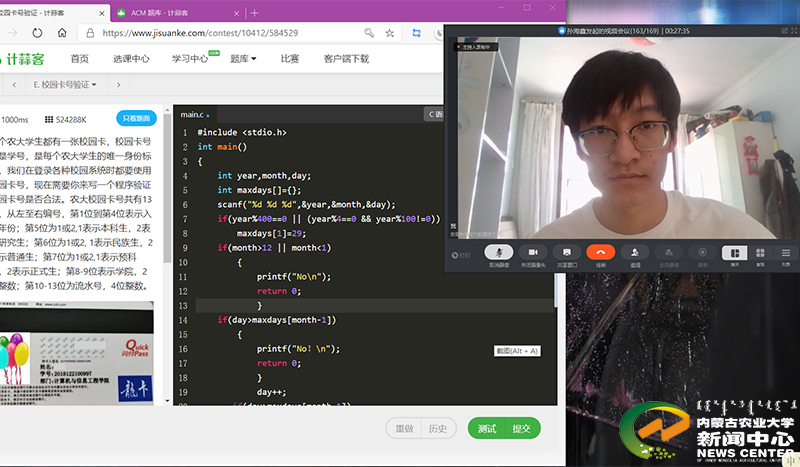The image size is (800, 467).
Task: Go to the previous problem arrow
Action: (x=14, y=85)
